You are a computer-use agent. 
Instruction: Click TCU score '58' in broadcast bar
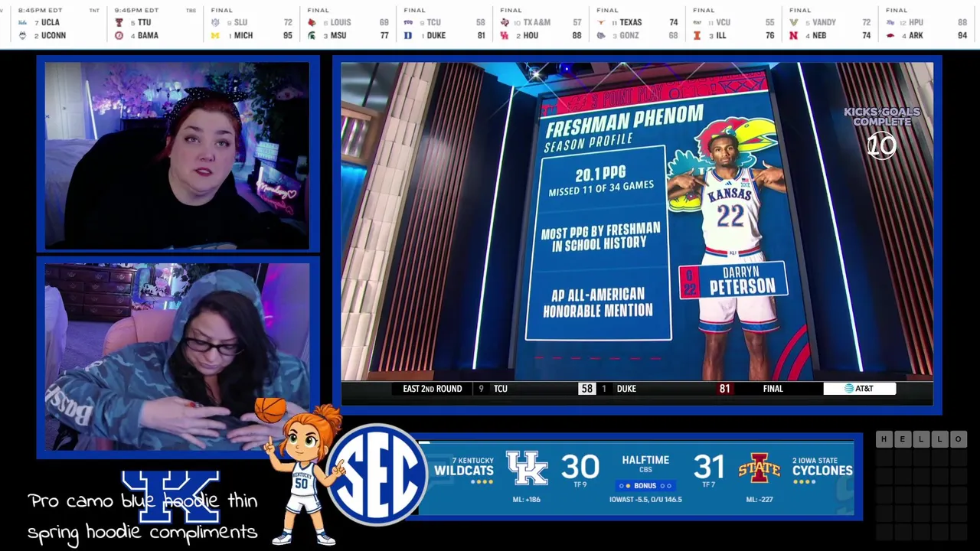click(x=586, y=389)
